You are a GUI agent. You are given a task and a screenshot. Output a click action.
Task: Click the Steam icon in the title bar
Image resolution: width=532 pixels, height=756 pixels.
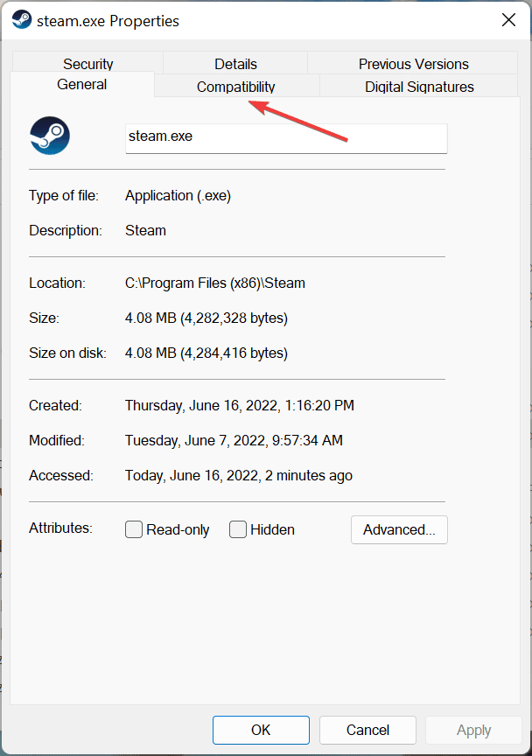point(21,20)
